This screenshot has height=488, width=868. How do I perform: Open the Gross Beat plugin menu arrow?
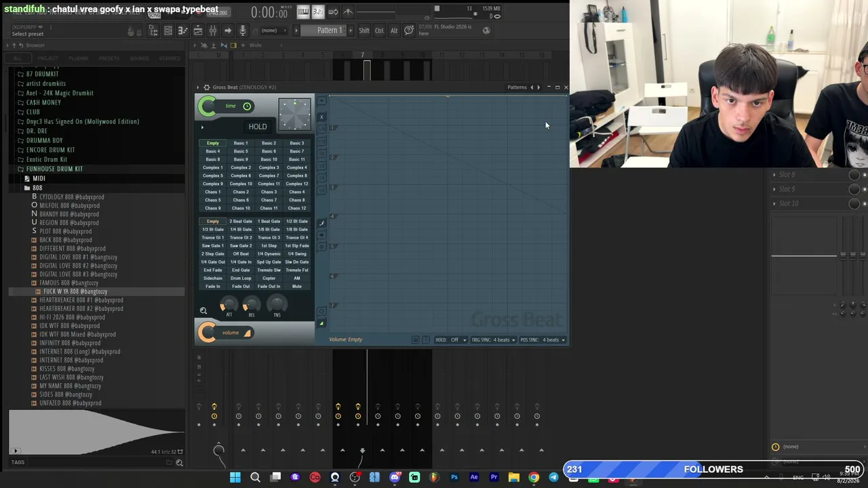click(x=198, y=87)
